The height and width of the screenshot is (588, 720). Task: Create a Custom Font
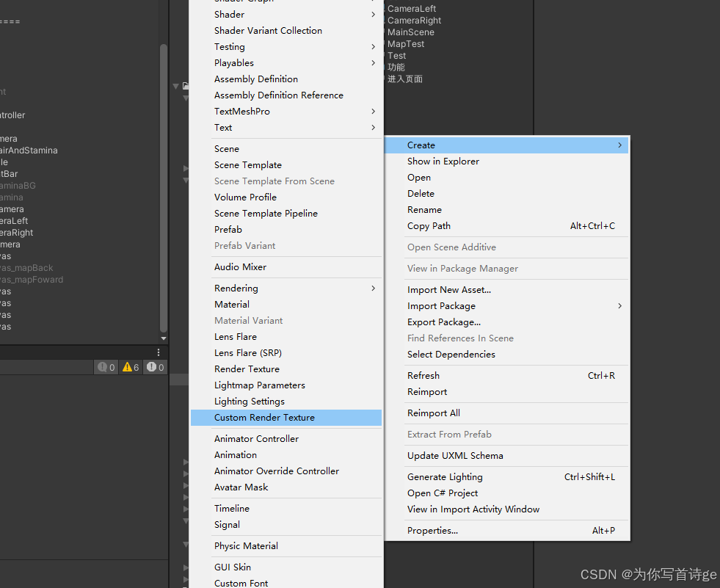pos(286,582)
